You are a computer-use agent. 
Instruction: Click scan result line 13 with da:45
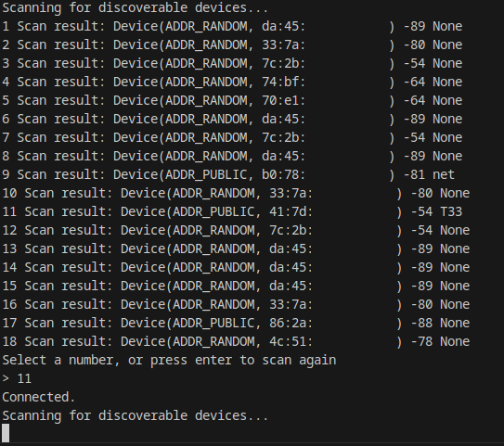pyautogui.click(x=236, y=249)
